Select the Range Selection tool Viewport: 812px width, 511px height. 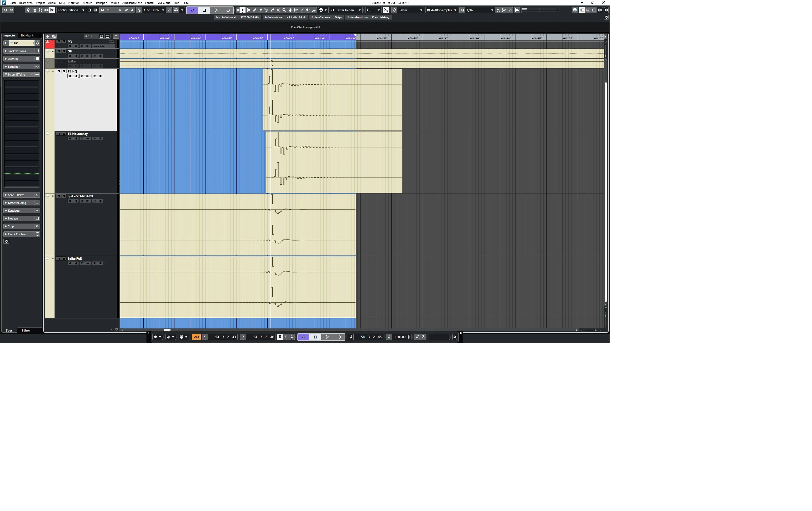coord(249,10)
